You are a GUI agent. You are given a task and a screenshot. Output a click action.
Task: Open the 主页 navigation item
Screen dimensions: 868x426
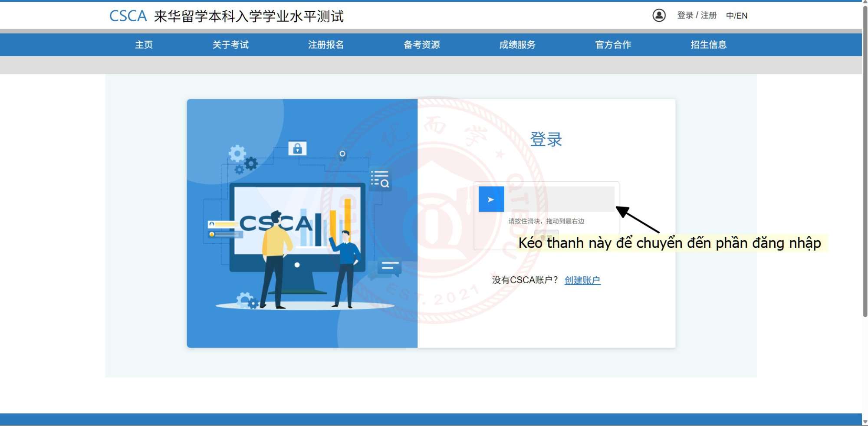coord(144,45)
